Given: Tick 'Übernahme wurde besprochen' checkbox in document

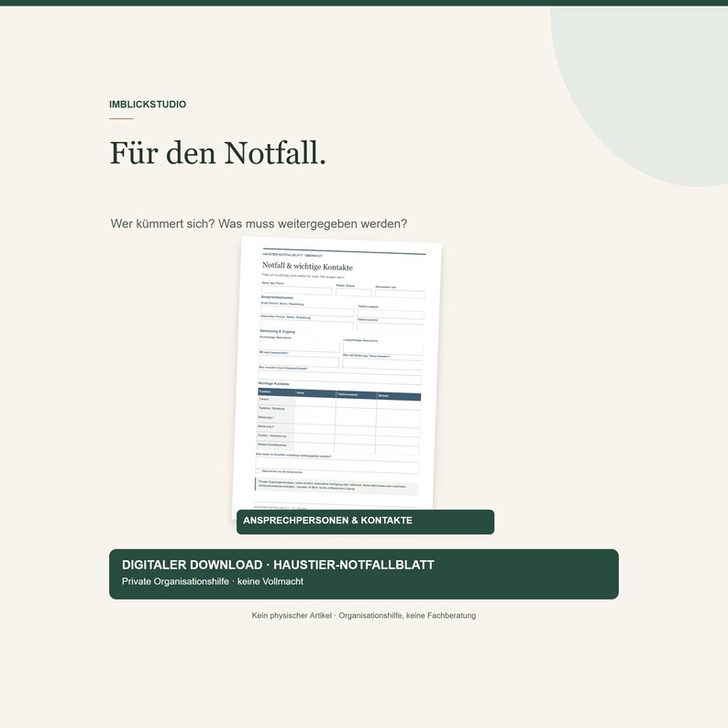Looking at the screenshot, I should point(258,470).
